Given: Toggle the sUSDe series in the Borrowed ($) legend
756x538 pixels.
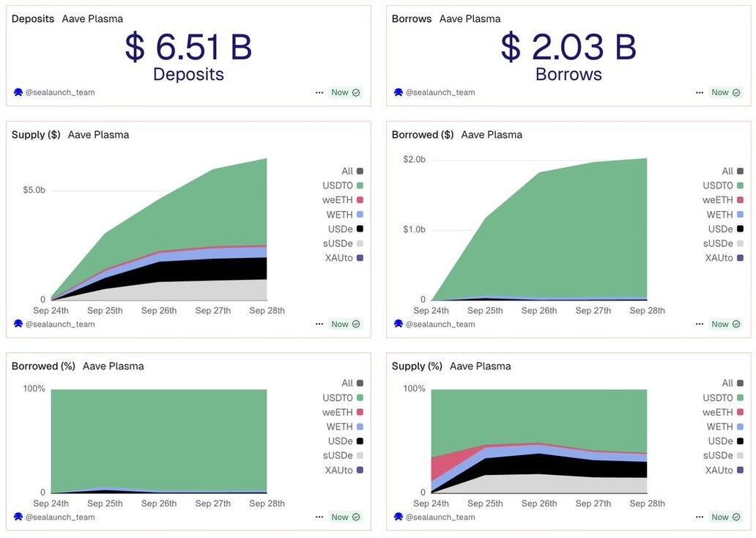Looking at the screenshot, I should pos(724,243).
